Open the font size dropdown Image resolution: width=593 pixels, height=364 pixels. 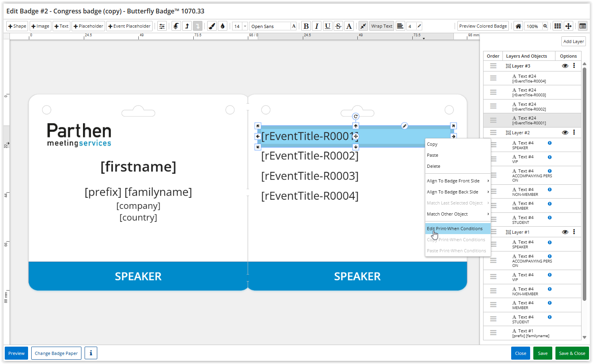click(x=245, y=26)
